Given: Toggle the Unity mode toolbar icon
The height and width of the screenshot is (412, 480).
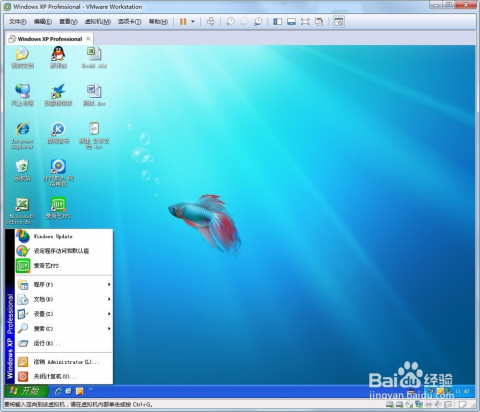Looking at the screenshot, I should tap(319, 22).
